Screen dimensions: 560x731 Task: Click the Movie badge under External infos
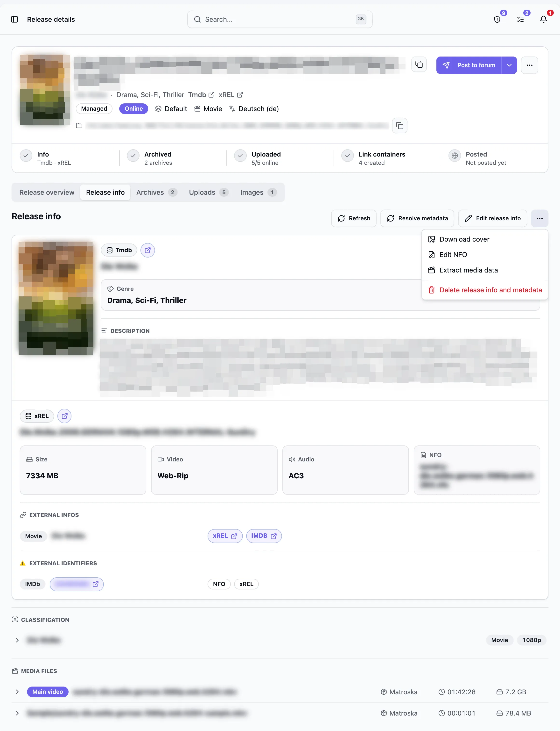pyautogui.click(x=33, y=536)
